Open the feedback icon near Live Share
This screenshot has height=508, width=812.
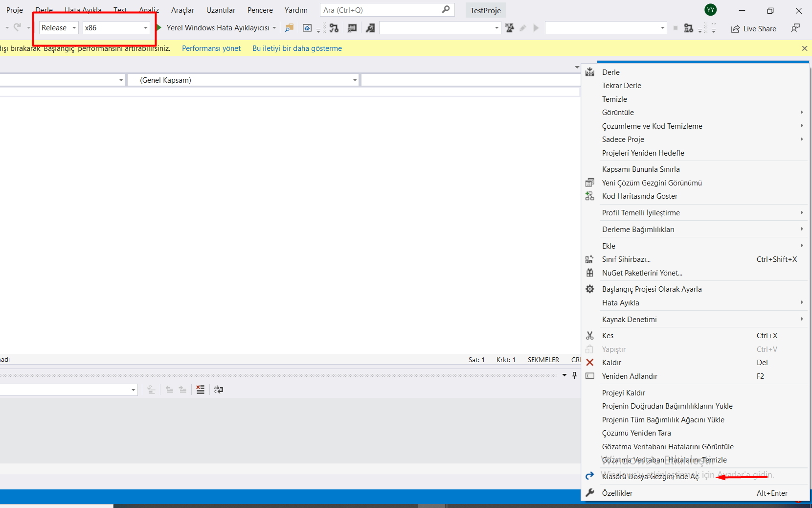(796, 28)
